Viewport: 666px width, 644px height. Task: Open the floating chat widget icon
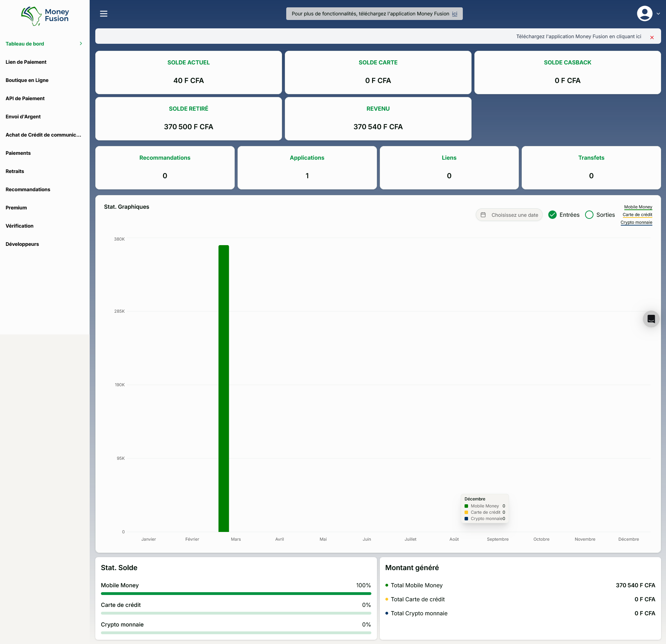click(651, 319)
